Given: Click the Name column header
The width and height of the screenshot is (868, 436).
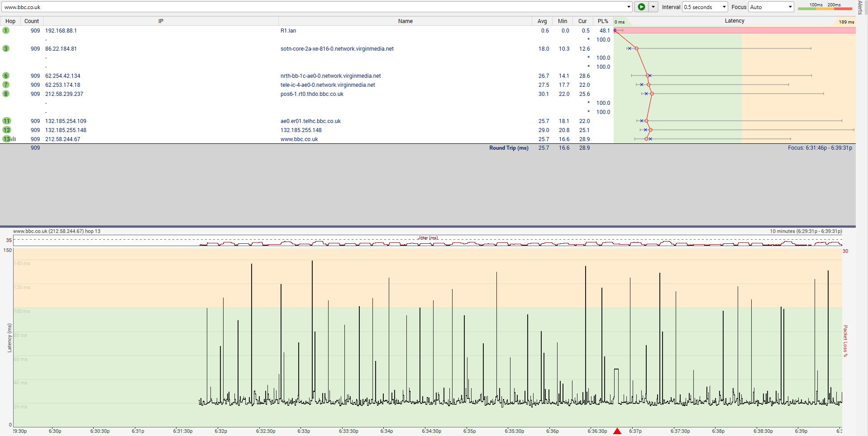Looking at the screenshot, I should pos(405,21).
